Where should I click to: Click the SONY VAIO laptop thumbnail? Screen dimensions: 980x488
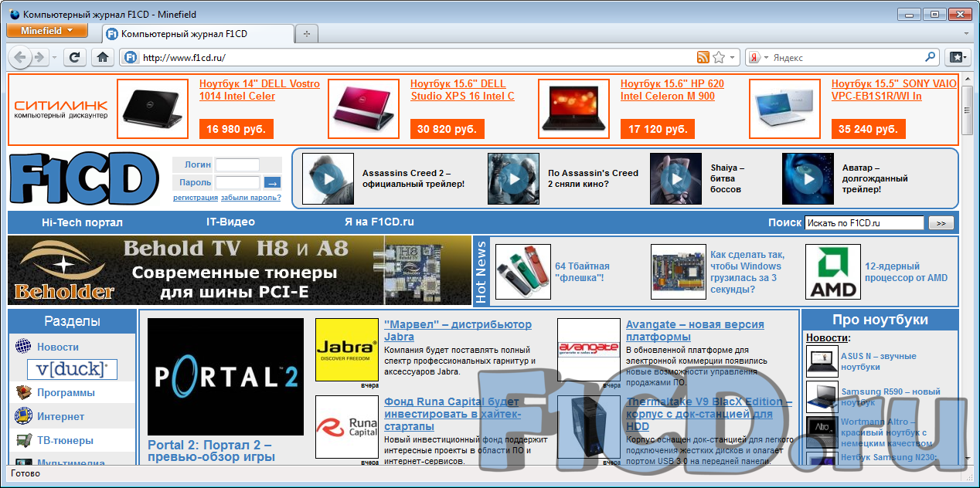click(784, 109)
